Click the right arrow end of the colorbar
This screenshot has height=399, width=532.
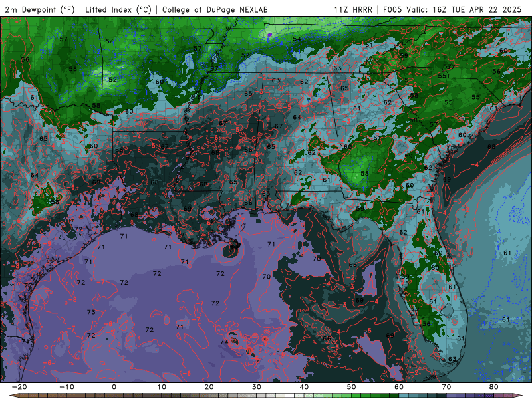519,396
